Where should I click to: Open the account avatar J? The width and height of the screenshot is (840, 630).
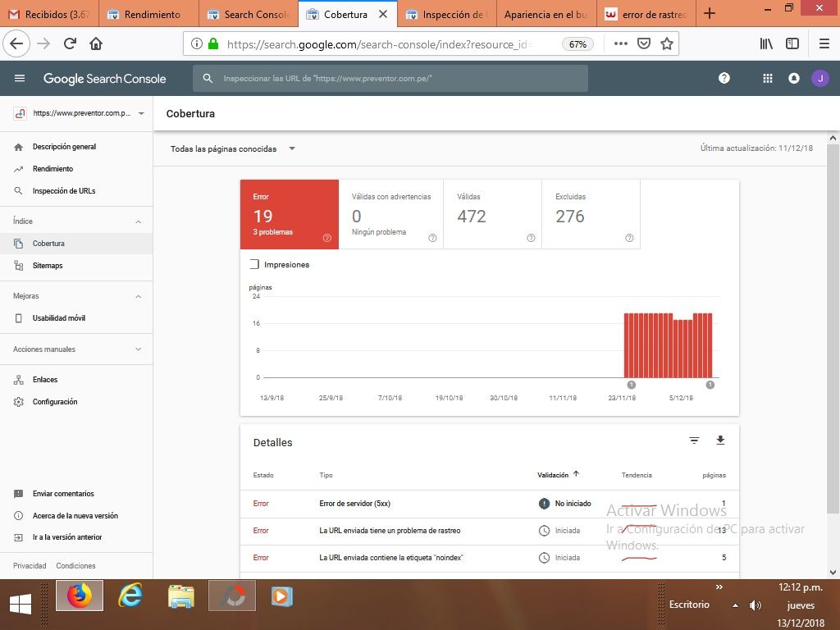pos(819,78)
